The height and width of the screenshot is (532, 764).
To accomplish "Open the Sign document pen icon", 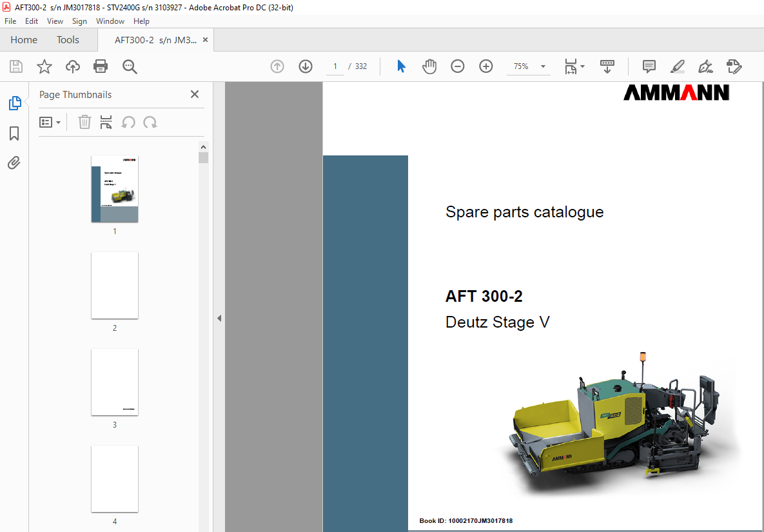I will tap(705, 66).
